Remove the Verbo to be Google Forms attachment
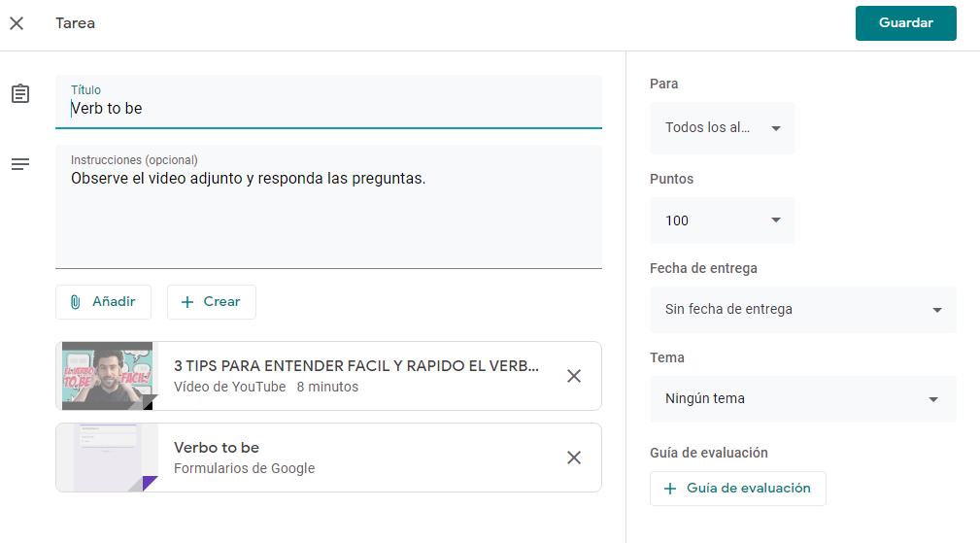 pyautogui.click(x=574, y=458)
